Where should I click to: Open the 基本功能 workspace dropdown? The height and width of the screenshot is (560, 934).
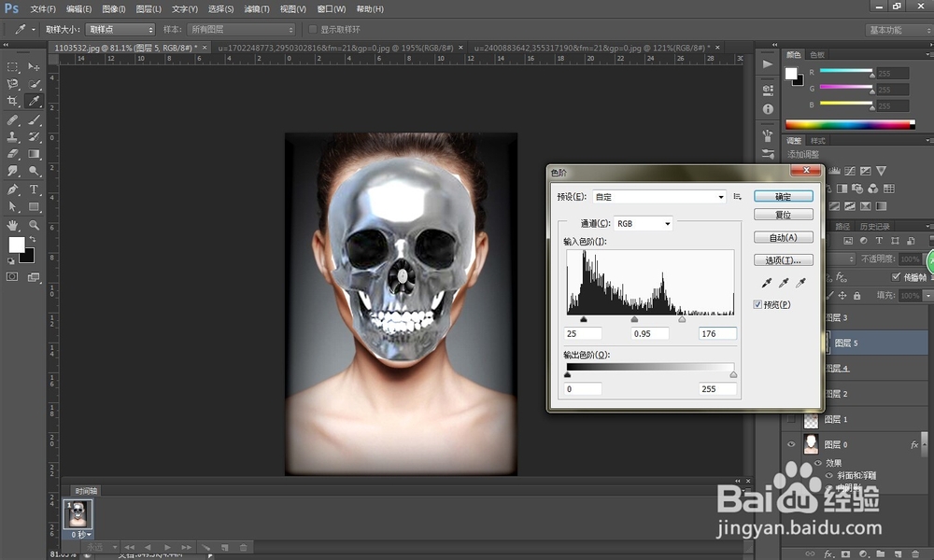click(899, 30)
